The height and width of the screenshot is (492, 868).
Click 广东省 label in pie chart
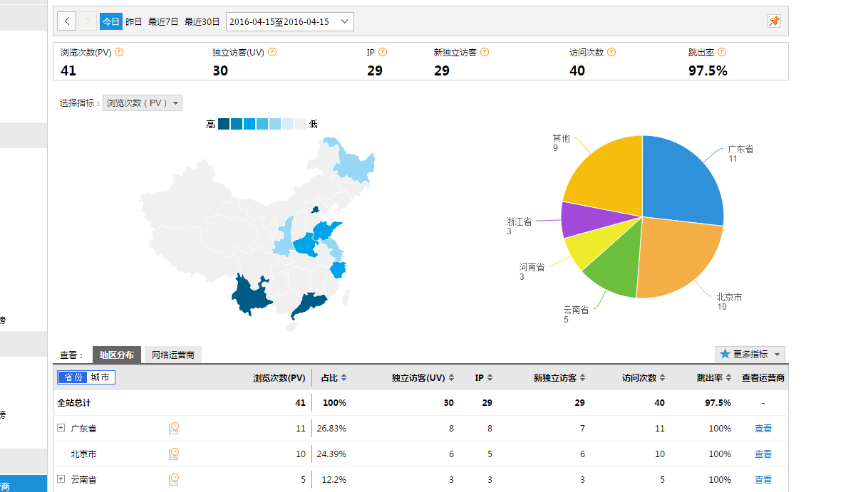tap(740, 150)
